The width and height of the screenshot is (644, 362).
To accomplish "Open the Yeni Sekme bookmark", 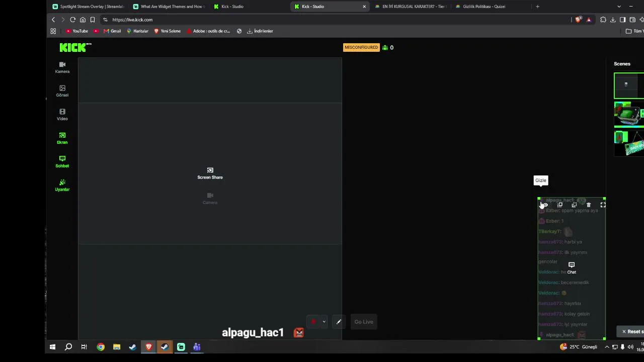I will tap(167, 31).
